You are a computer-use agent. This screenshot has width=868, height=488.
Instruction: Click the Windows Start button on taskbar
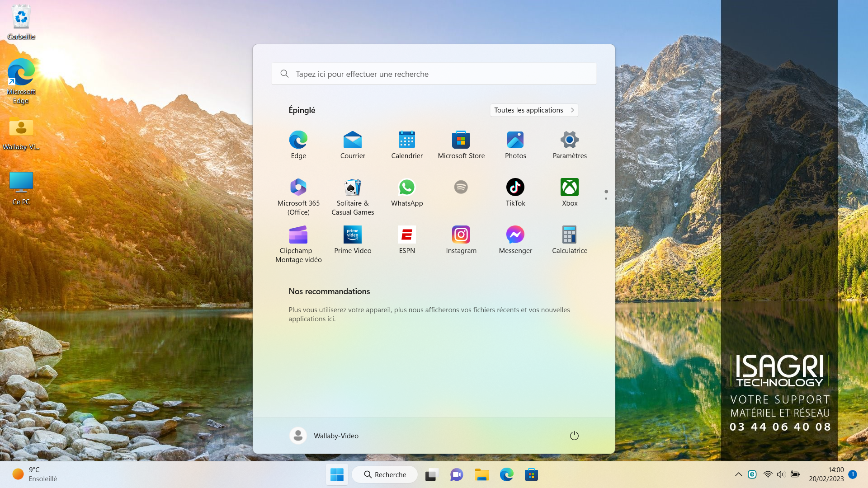[x=337, y=474]
